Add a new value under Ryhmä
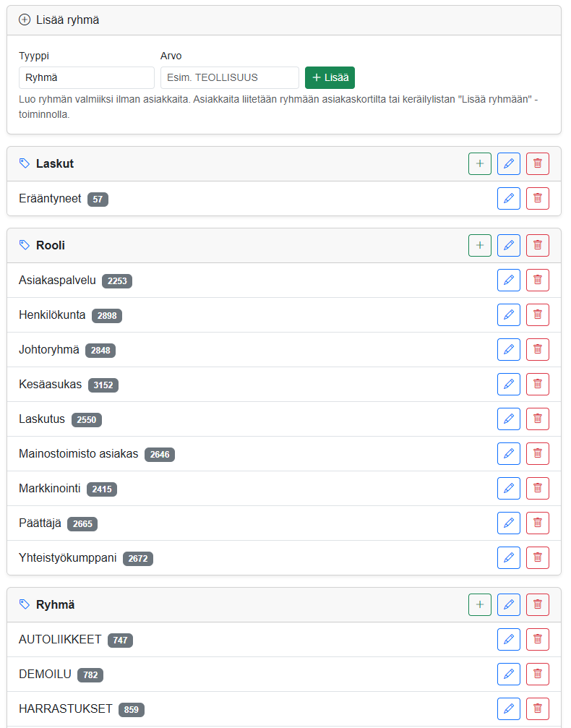 point(479,604)
